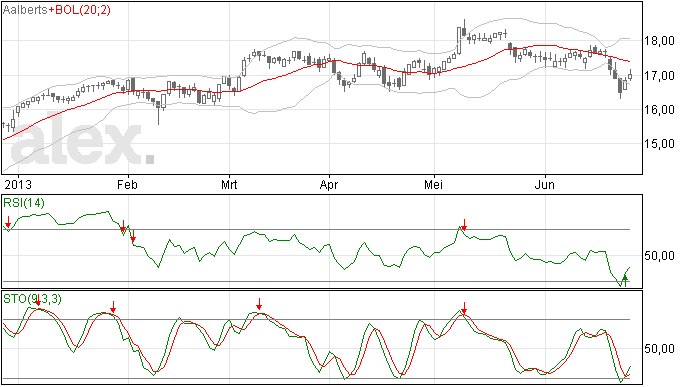Click the 15,00 price axis label
Image resolution: width=690 pixels, height=387 pixels.
point(659,144)
